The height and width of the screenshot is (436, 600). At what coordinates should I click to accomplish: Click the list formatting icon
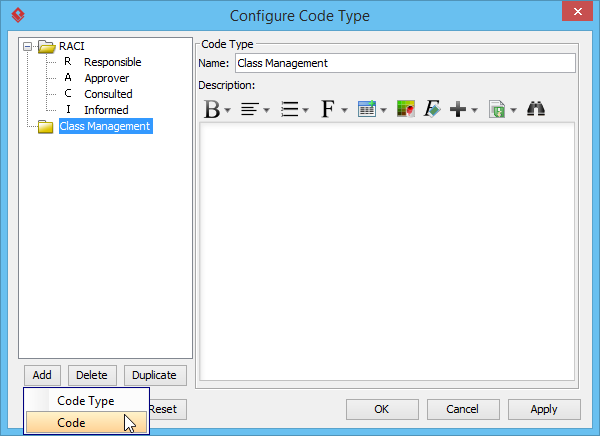(x=290, y=109)
